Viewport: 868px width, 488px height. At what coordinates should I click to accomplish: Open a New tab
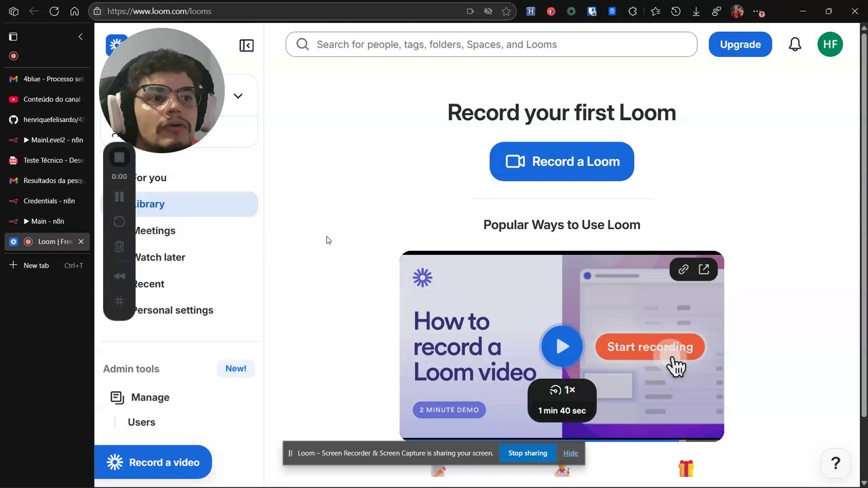point(46,265)
